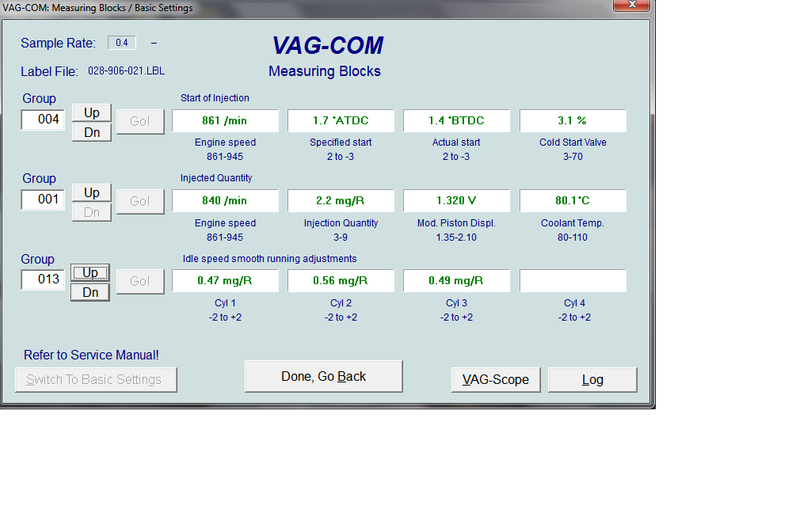The height and width of the screenshot is (532, 792).
Task: Click Go! button in Start of Injection row
Action: 140,121
